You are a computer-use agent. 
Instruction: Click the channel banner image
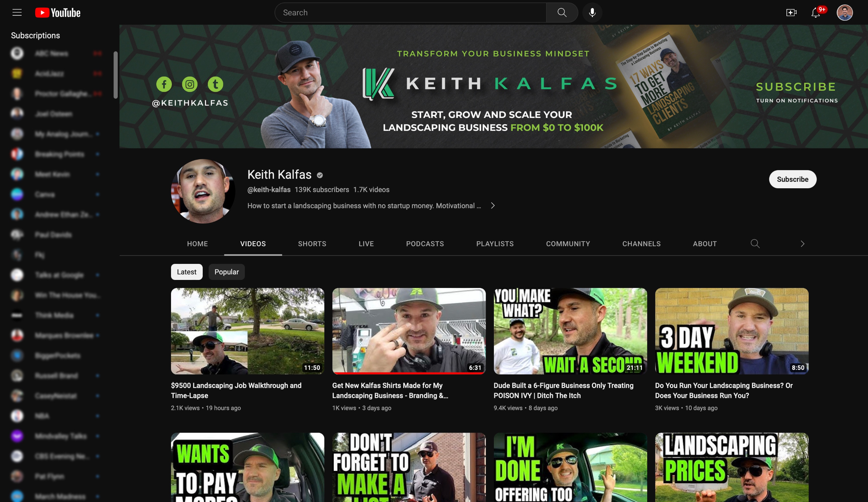tap(494, 86)
